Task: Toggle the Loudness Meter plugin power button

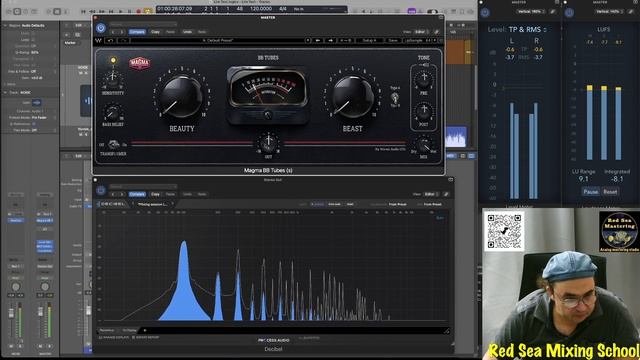Action: (569, 13)
